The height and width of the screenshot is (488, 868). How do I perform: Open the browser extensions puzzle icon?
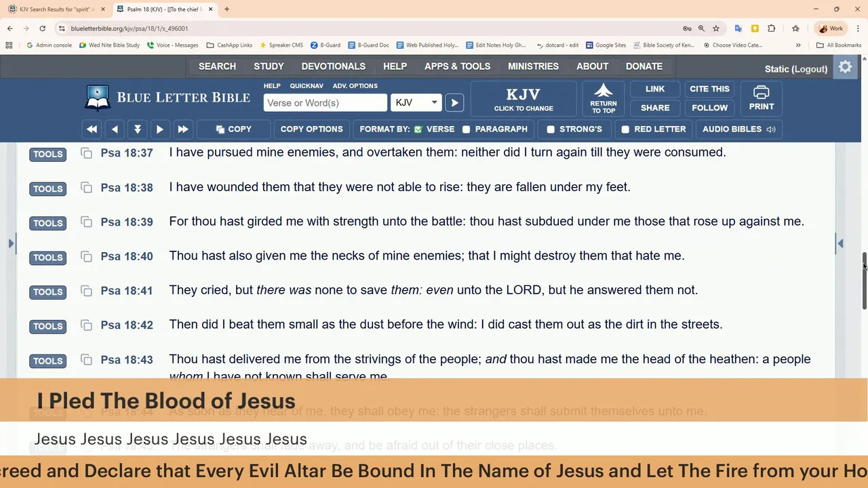(772, 28)
